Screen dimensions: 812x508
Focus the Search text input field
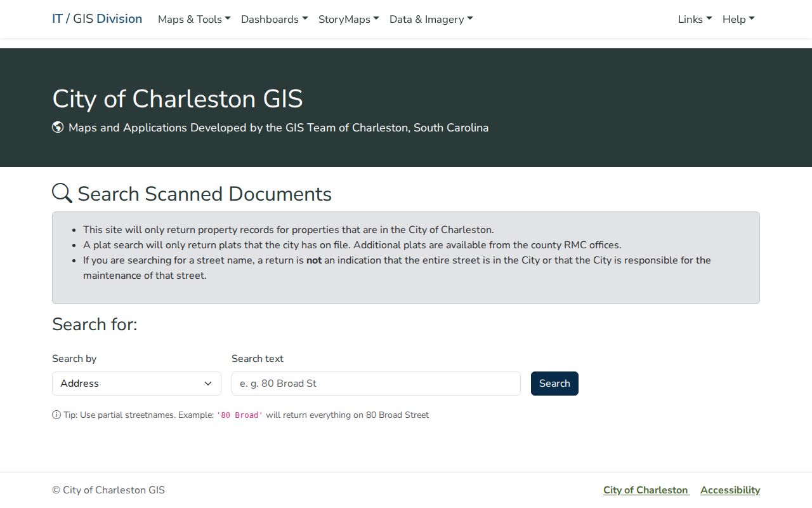(376, 384)
